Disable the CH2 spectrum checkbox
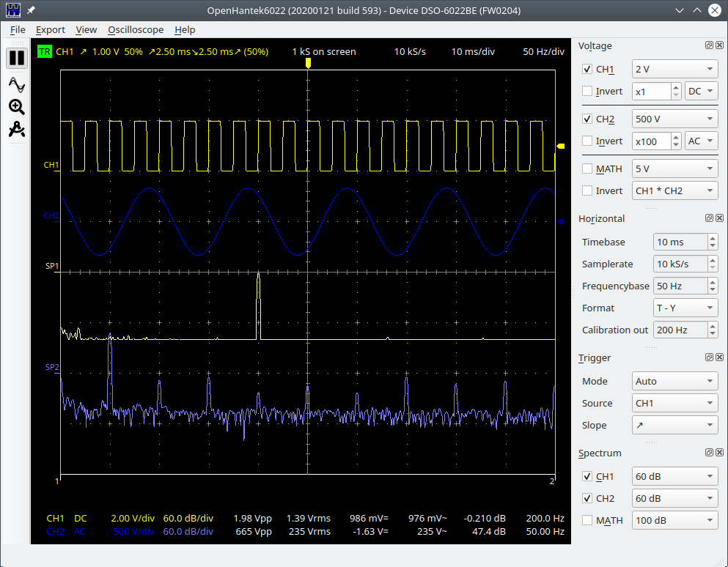This screenshot has height=567, width=728. click(587, 498)
